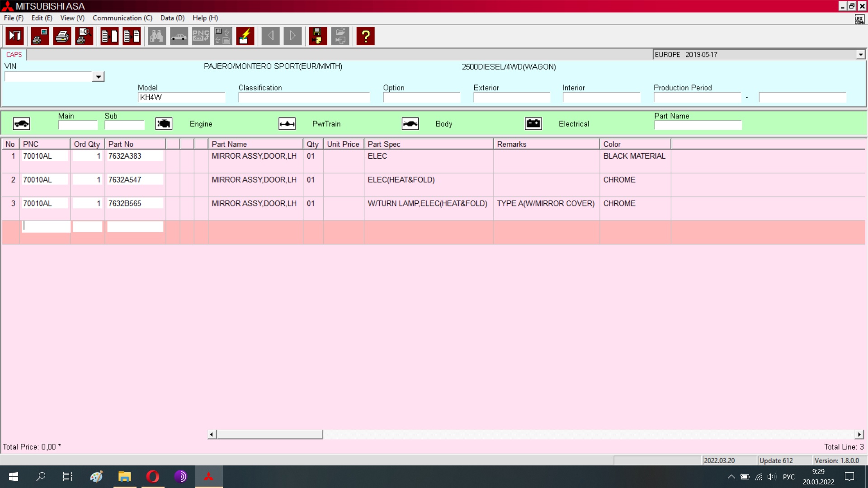Click the whole vehicle car icon
This screenshot has width=868, height=488.
coord(21,124)
